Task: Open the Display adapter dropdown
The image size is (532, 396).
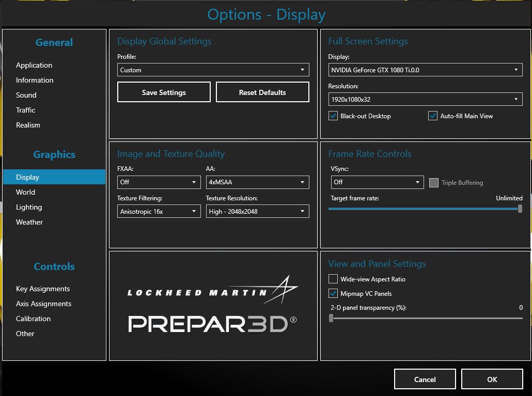Action: pos(425,70)
